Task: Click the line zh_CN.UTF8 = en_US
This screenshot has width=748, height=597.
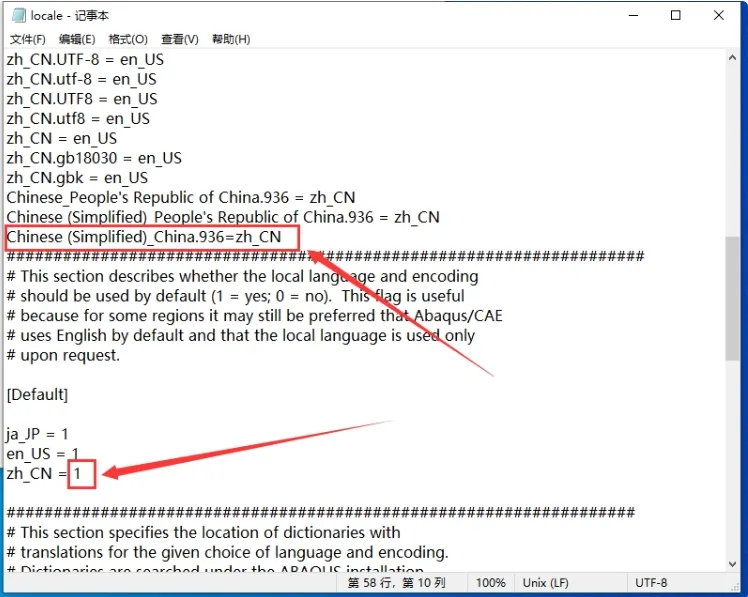Action: point(82,99)
